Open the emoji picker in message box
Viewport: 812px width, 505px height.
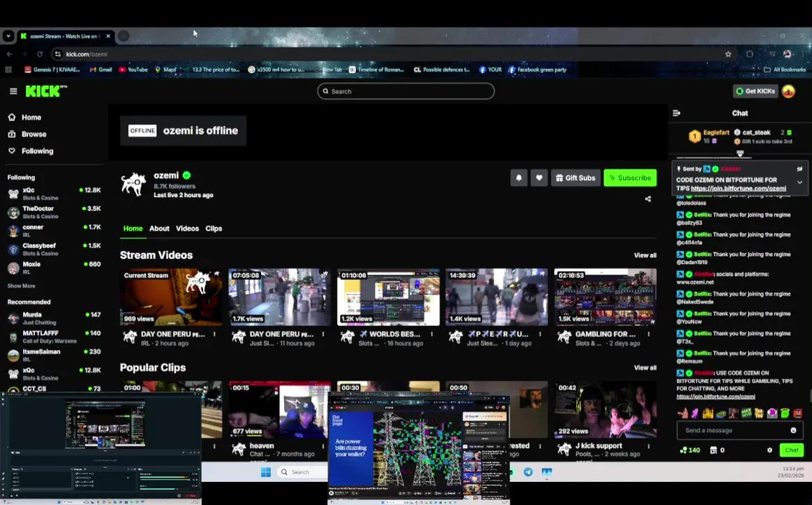pos(793,430)
